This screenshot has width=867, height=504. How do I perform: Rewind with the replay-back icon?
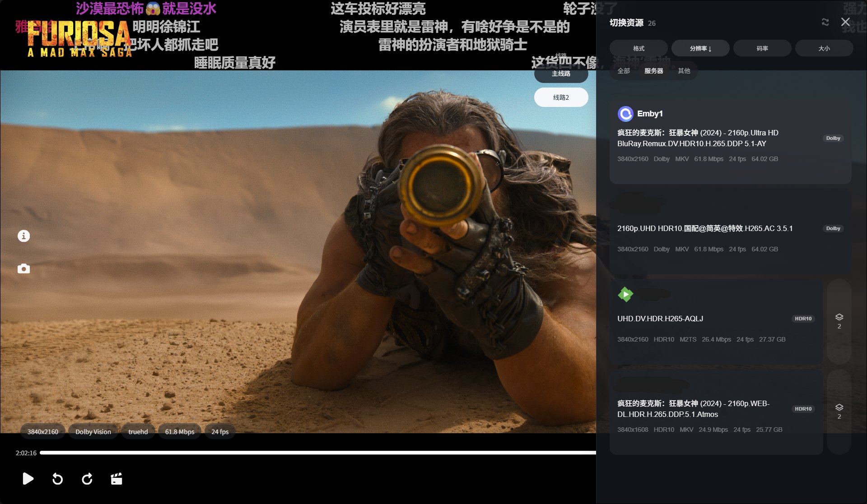[x=57, y=479]
